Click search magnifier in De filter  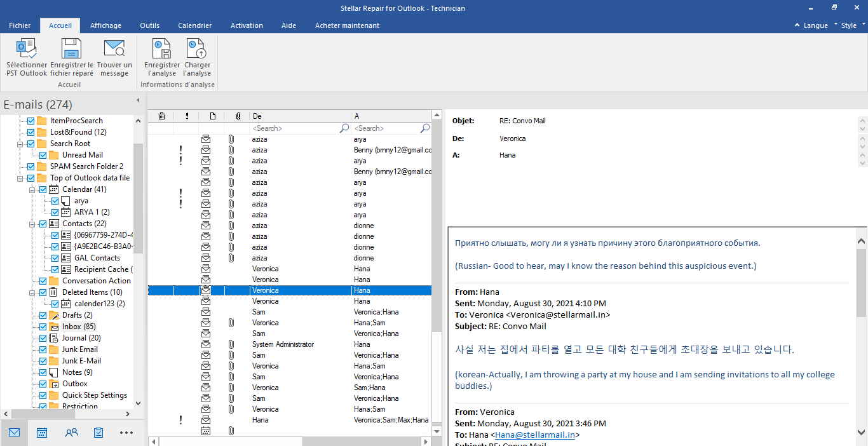point(344,128)
